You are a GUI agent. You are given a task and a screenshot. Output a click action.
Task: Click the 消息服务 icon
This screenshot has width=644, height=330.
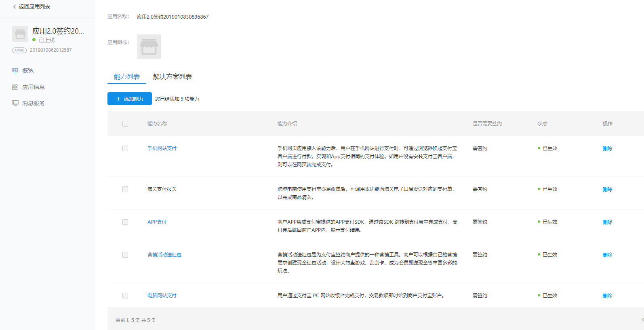click(15, 103)
